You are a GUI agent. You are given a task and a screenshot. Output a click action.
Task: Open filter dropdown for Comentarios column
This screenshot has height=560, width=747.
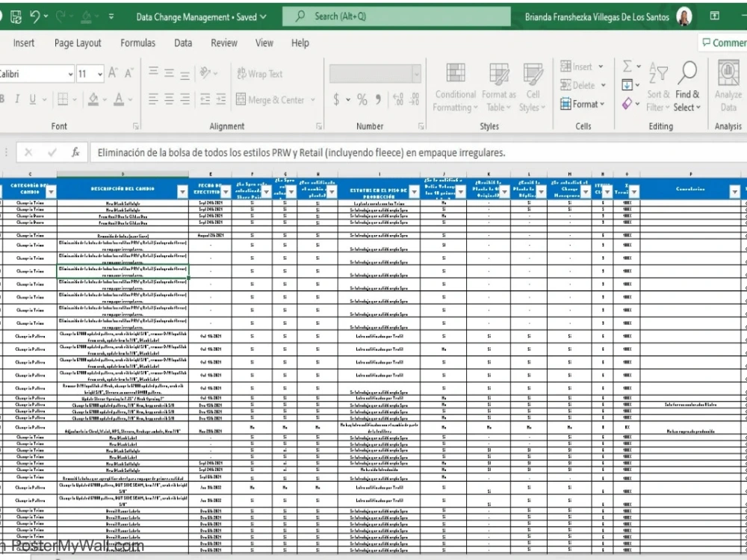tap(734, 191)
